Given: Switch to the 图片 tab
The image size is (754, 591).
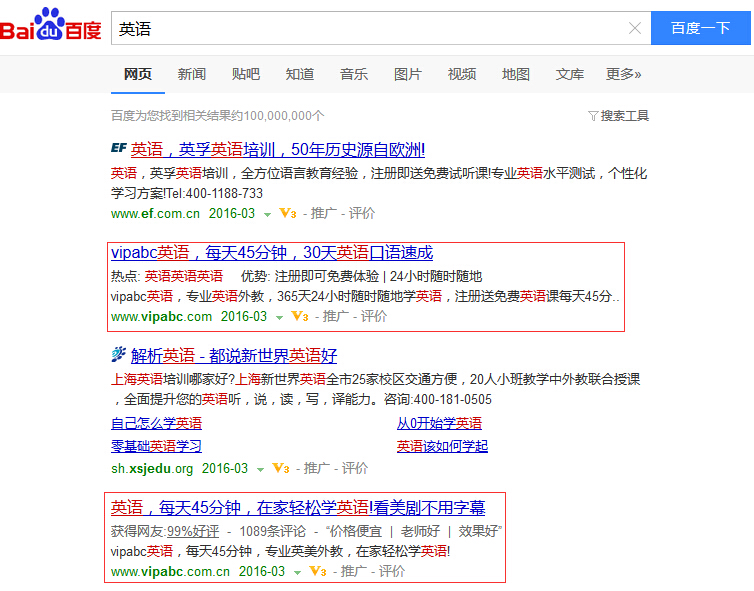Looking at the screenshot, I should [408, 74].
